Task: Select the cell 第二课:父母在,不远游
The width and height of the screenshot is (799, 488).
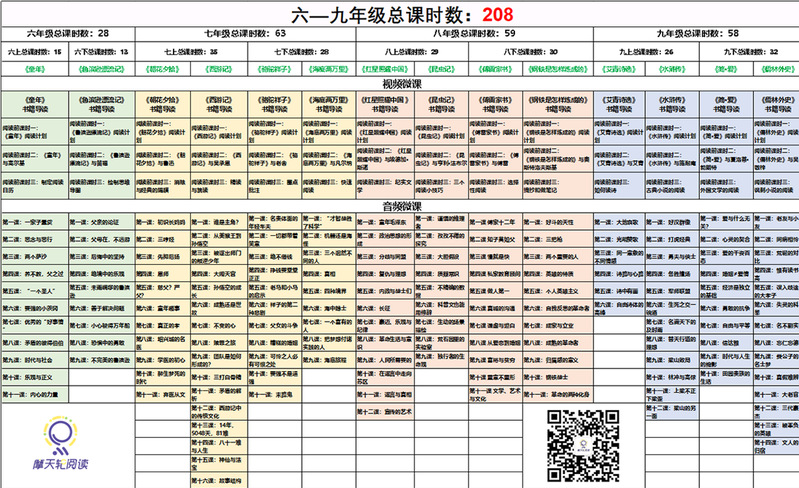Action: coord(102,239)
